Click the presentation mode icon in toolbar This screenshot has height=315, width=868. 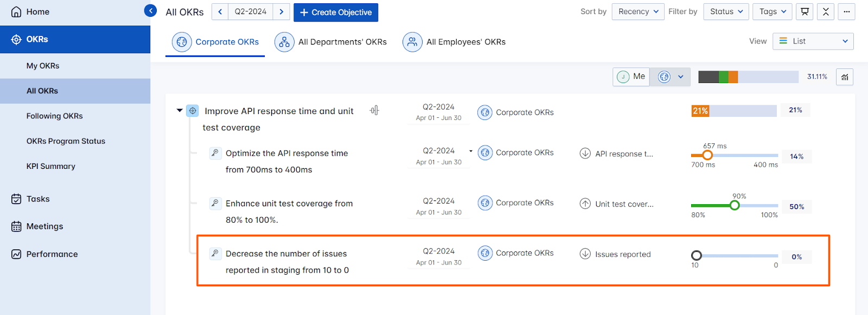pyautogui.click(x=805, y=11)
